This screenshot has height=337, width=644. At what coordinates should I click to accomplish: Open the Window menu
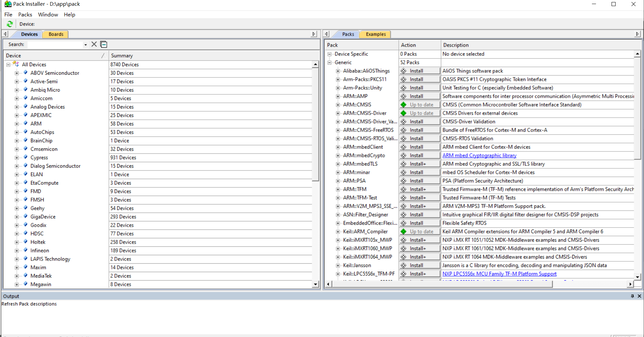[x=48, y=15]
